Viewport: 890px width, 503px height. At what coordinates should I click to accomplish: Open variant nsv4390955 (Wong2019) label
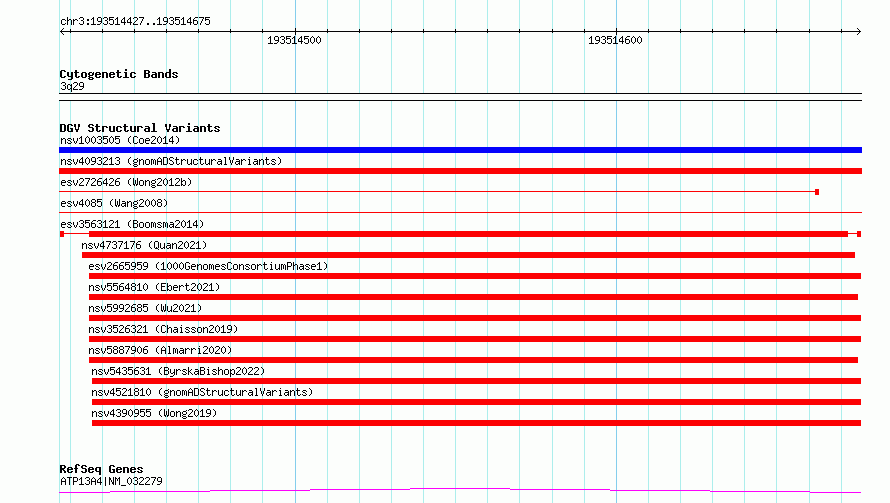[154, 413]
